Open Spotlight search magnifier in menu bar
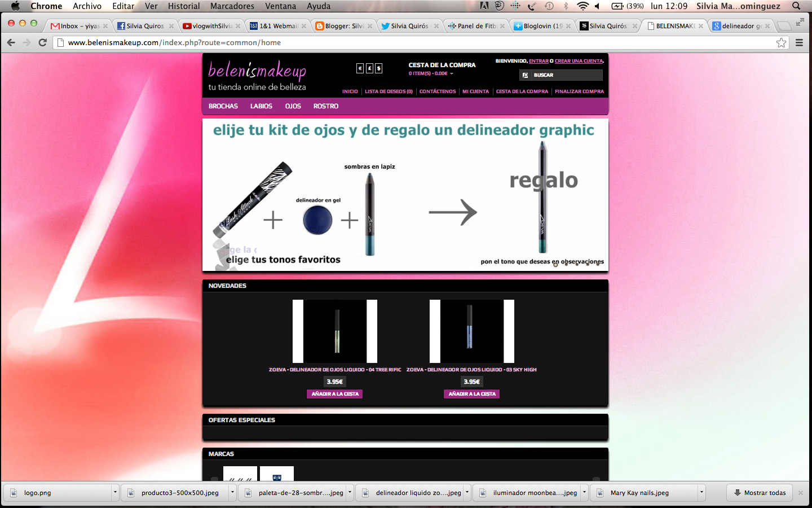Viewport: 812px width, 508px height. click(x=796, y=6)
